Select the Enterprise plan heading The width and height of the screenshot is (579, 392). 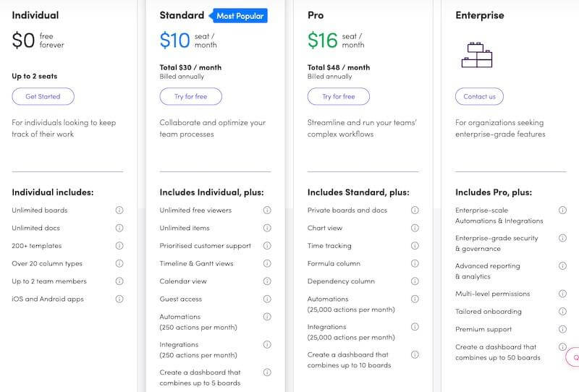click(480, 15)
